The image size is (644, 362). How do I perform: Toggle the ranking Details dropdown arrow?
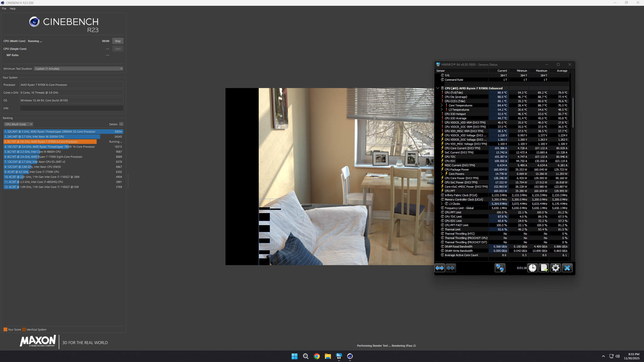pyautogui.click(x=121, y=124)
